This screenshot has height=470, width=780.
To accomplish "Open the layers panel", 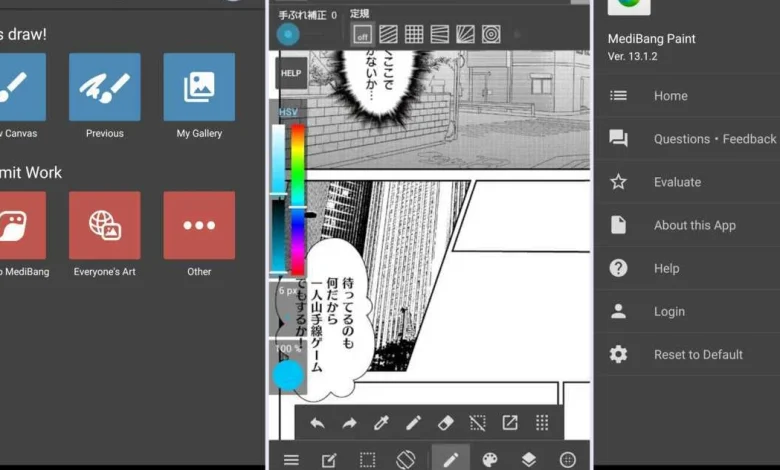I will pyautogui.click(x=528, y=459).
